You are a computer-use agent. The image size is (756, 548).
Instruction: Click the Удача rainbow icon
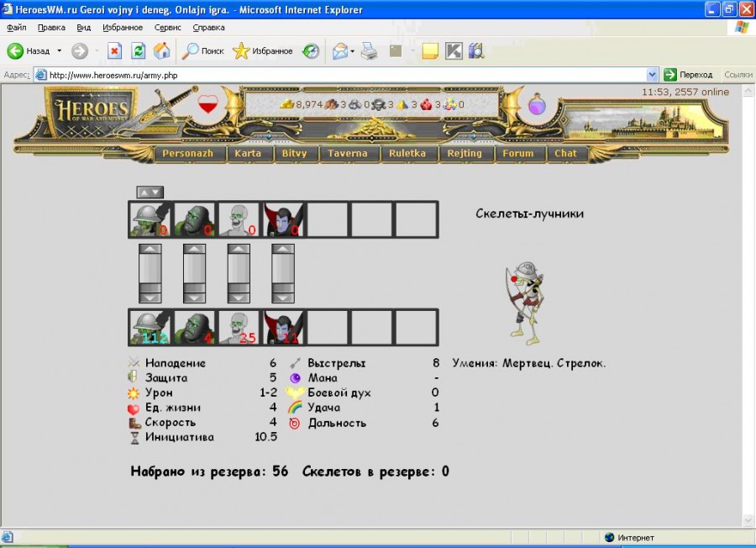[295, 408]
